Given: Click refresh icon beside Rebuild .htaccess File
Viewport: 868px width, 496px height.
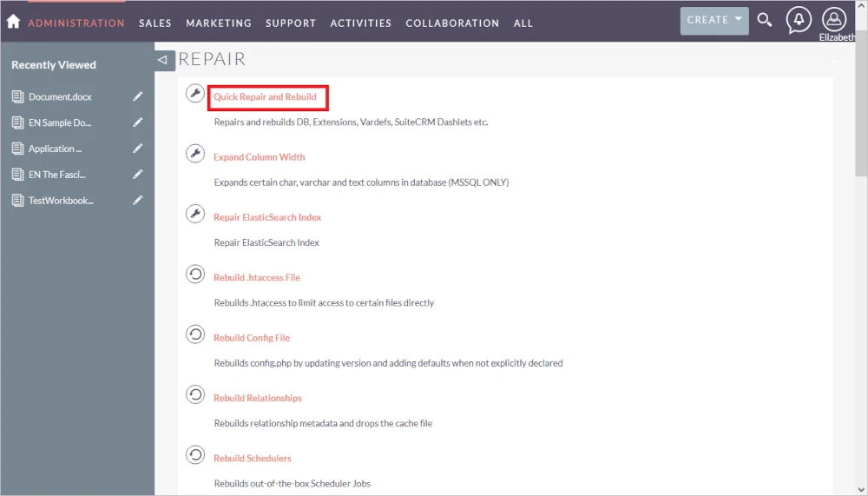Looking at the screenshot, I should [194, 274].
